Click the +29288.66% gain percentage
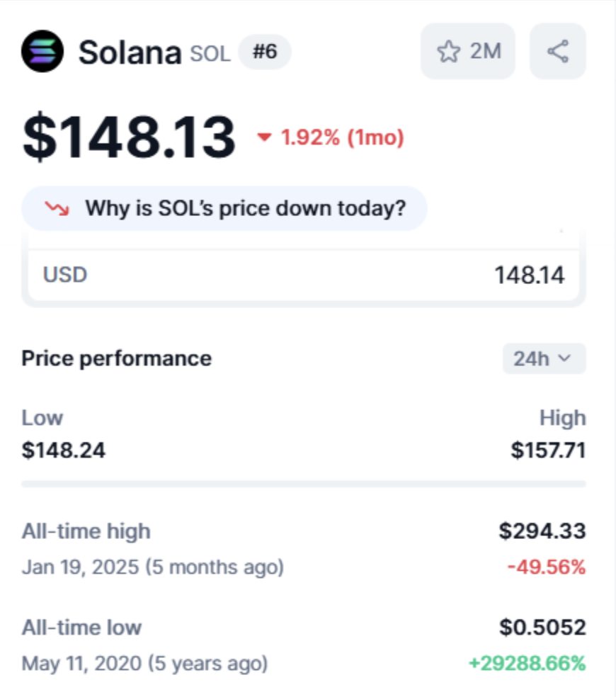Screen dimensions: 616x697 click(x=527, y=664)
